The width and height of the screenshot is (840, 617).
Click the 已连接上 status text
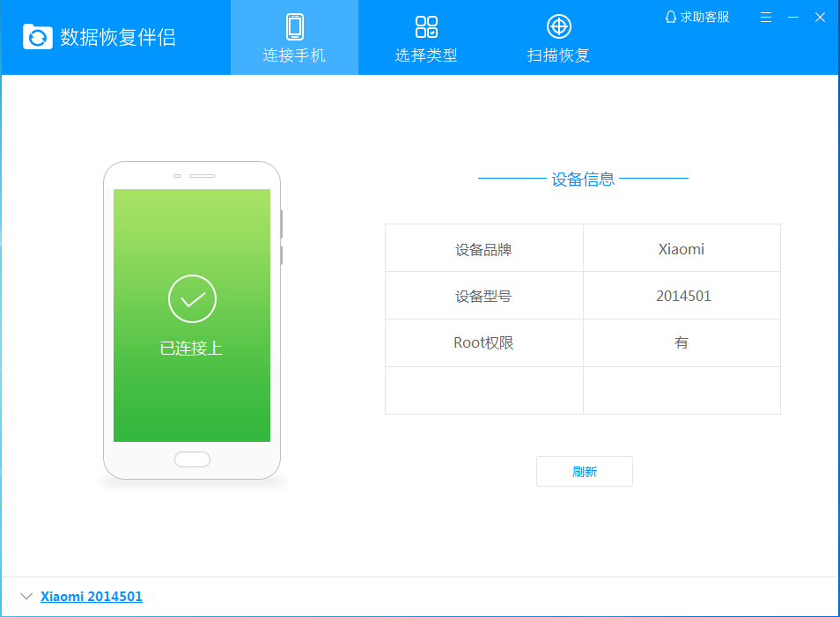(191, 349)
